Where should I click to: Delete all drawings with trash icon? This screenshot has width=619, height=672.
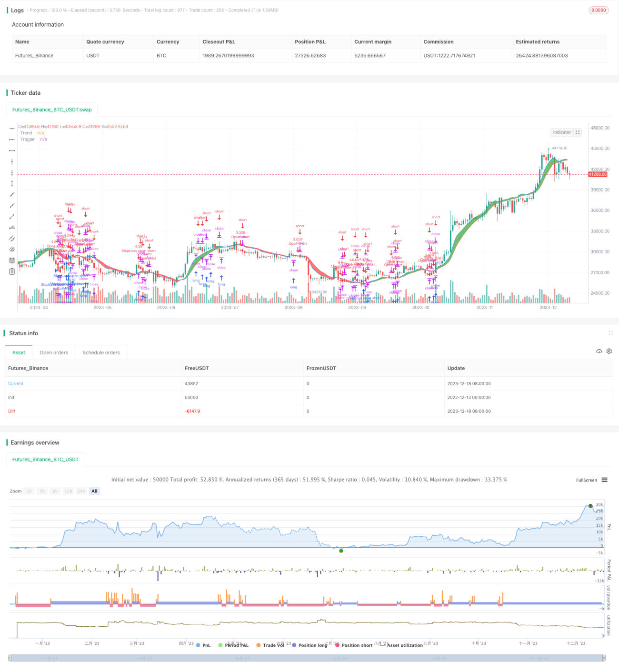pyautogui.click(x=12, y=271)
